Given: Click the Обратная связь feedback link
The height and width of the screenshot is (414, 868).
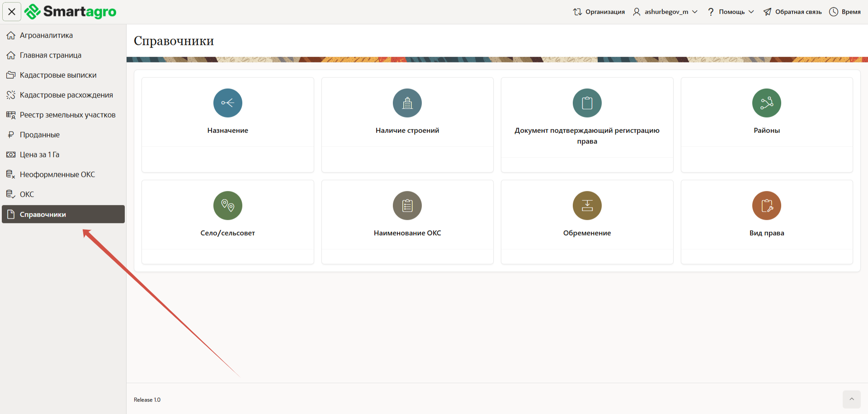Looking at the screenshot, I should coord(793,12).
